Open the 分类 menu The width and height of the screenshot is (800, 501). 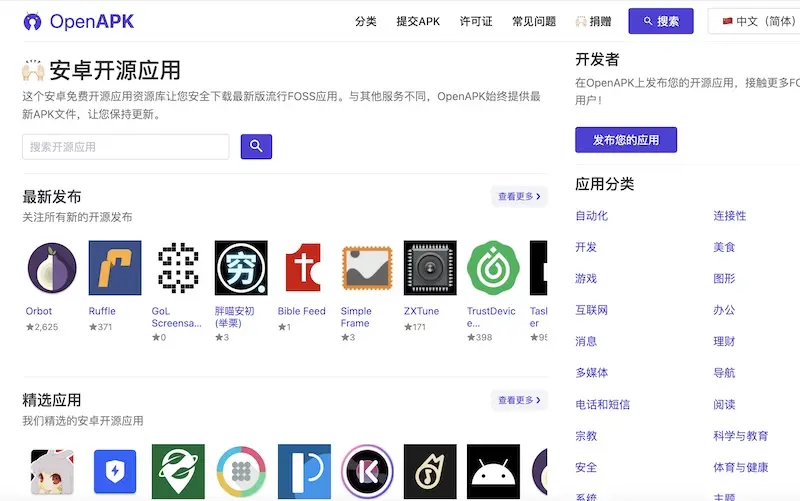coord(366,21)
